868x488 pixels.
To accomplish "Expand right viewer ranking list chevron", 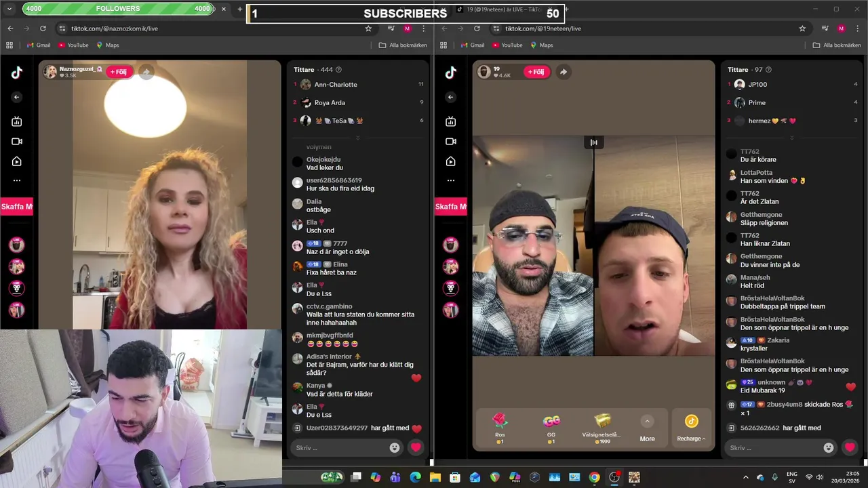I will pyautogui.click(x=791, y=138).
